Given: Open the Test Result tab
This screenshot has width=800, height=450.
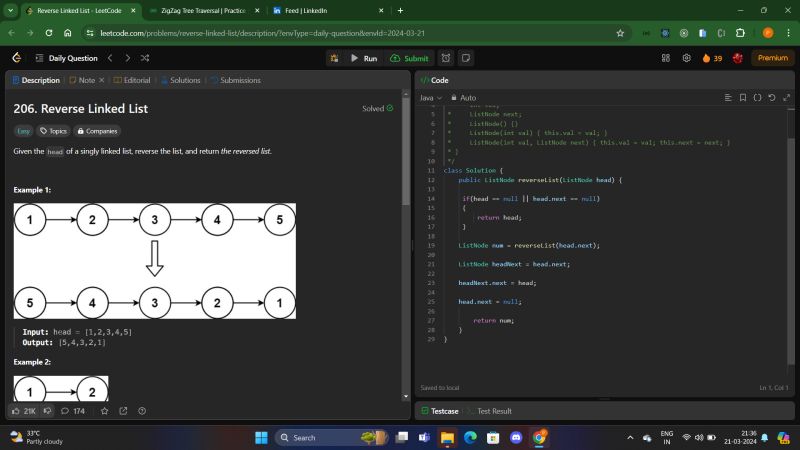Looking at the screenshot, I should [494, 411].
